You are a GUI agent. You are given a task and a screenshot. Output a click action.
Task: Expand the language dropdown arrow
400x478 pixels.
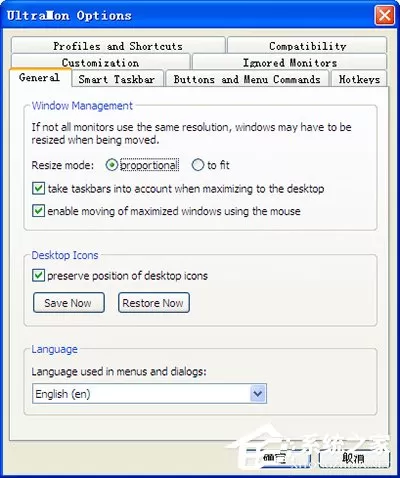pos(258,394)
